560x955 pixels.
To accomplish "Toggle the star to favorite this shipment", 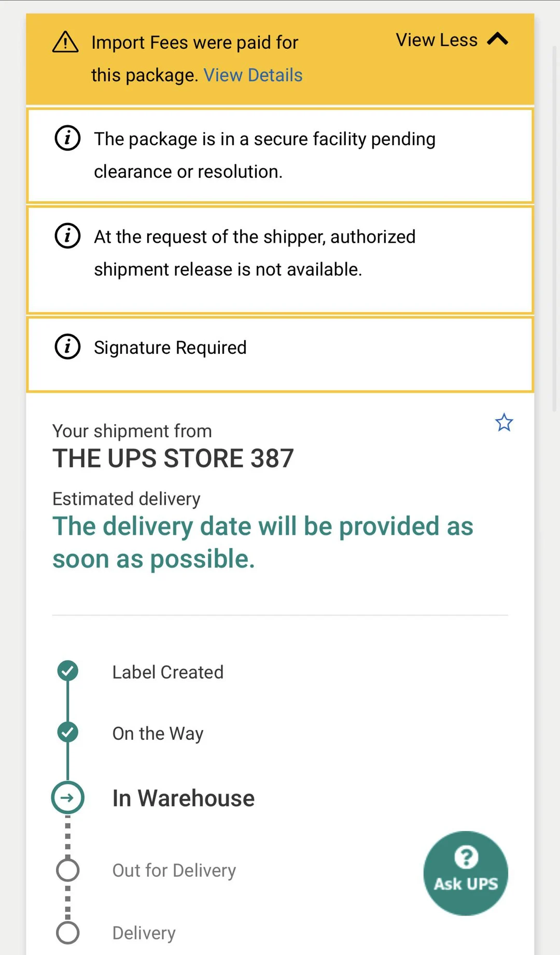I will (x=503, y=423).
